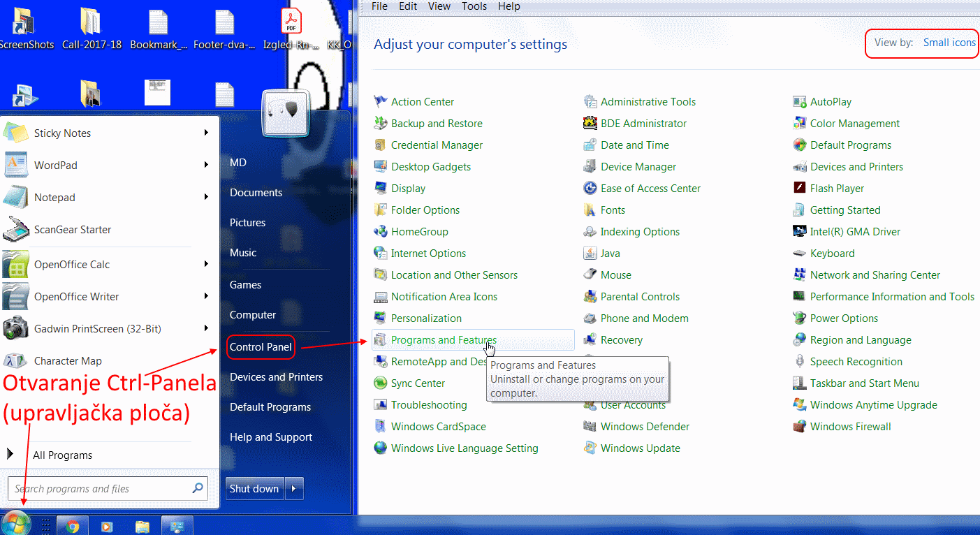Click the Backup and Restore icon

click(x=380, y=123)
